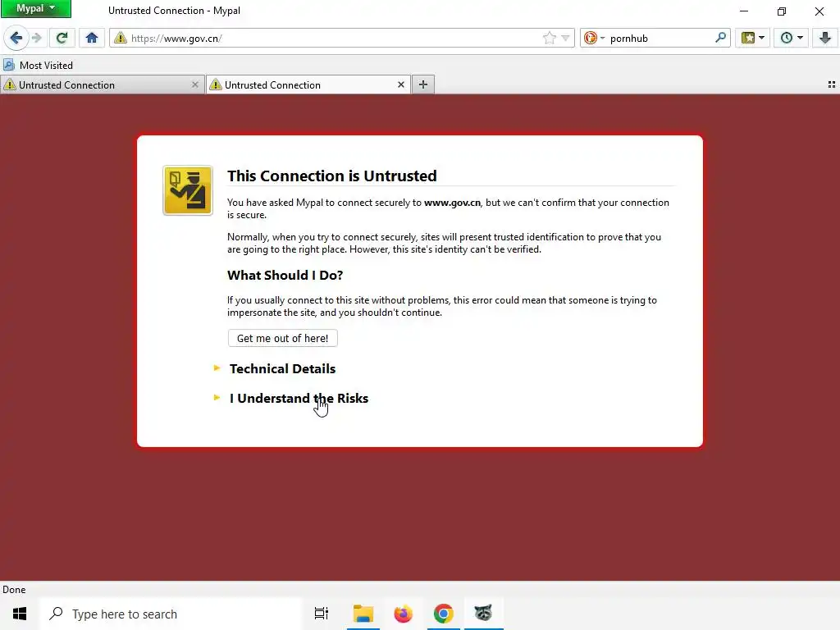Open the bookmarks menu toolbar button
Image resolution: width=840 pixels, height=630 pixels.
pos(748,38)
